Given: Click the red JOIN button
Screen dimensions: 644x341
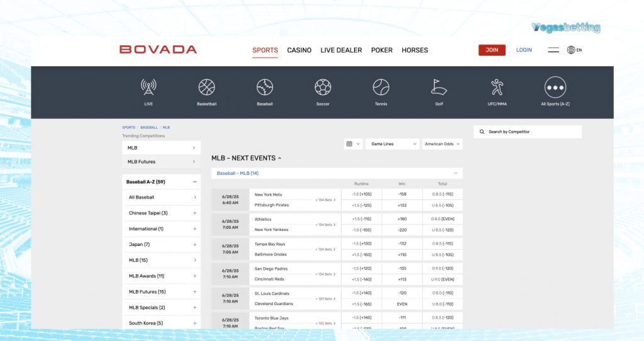Looking at the screenshot, I should pos(492,50).
